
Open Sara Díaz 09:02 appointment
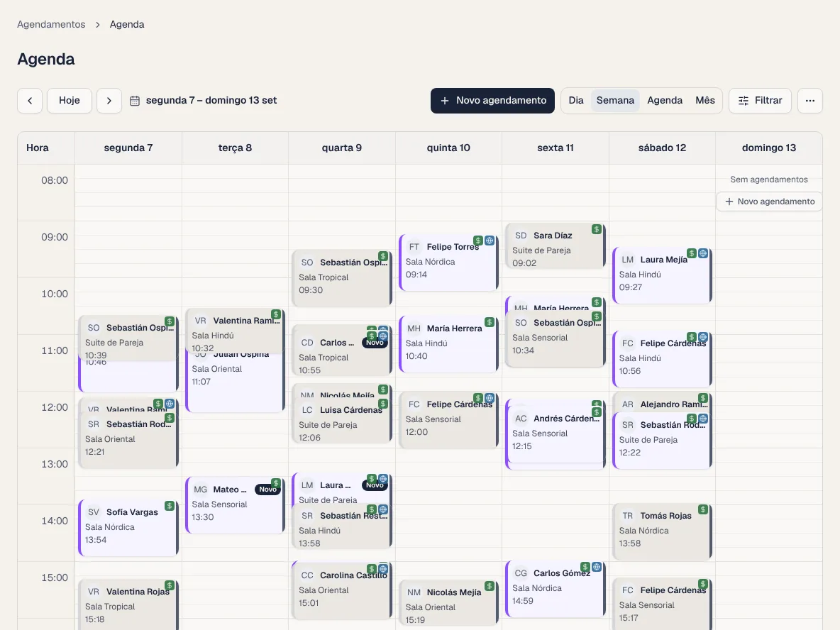(556, 246)
